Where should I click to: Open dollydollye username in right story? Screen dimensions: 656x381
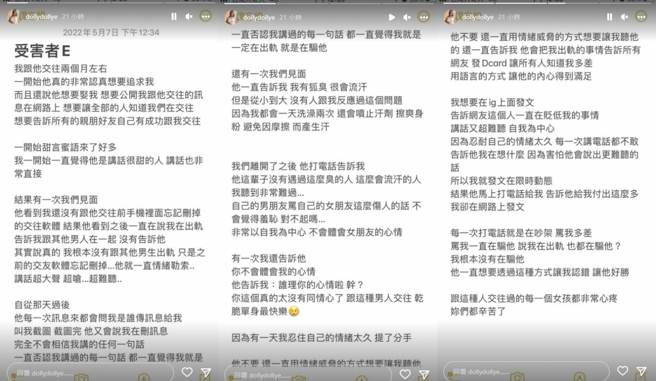pyautogui.click(x=478, y=17)
